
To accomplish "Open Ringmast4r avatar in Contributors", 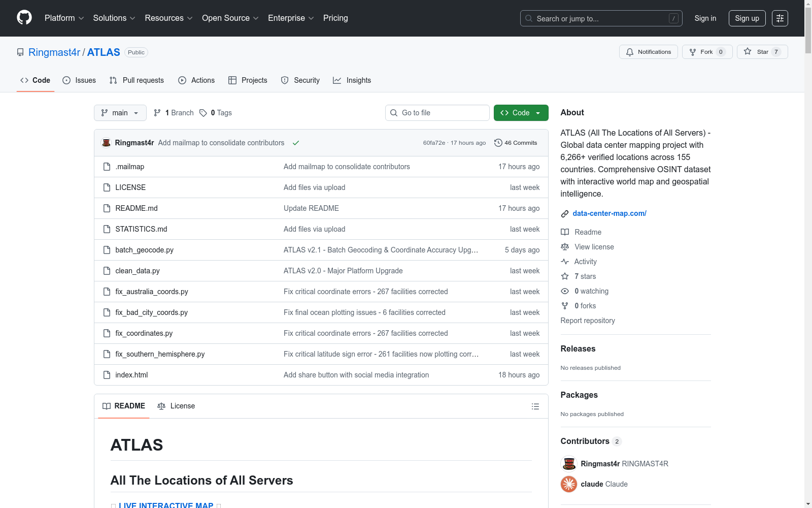I will point(569,464).
